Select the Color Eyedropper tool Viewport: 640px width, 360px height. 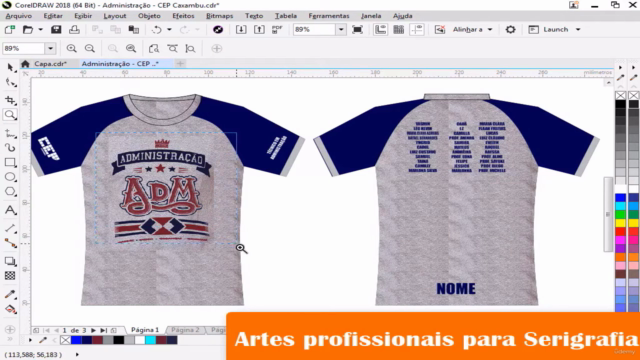pos(10,294)
